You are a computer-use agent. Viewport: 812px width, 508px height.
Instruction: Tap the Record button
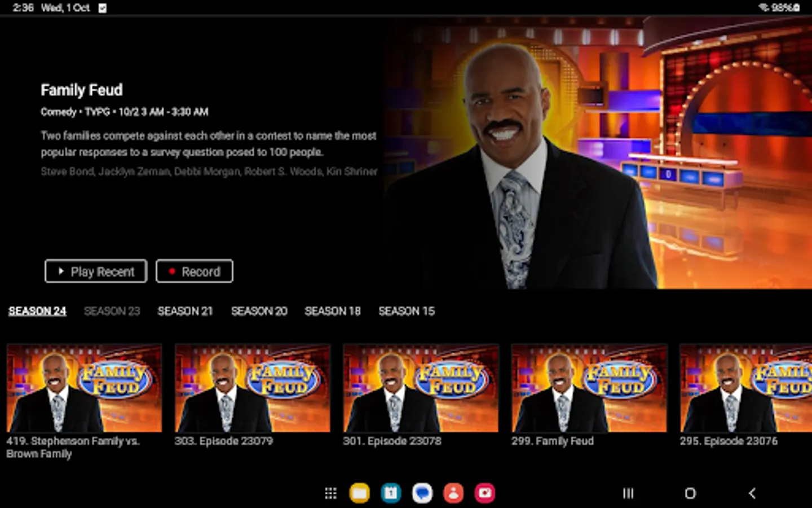point(195,271)
